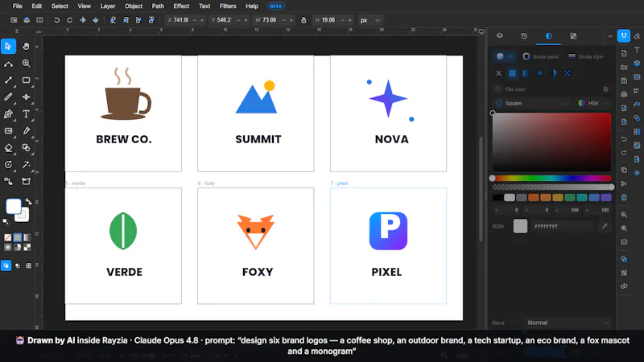Select flat color solid fill type
Viewport: 644px width, 362px height.
(x=512, y=73)
